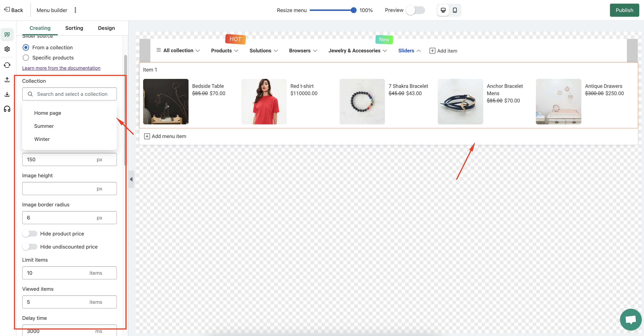Choose Summer from collection list
Screen dimensions: 644x336
[44, 126]
